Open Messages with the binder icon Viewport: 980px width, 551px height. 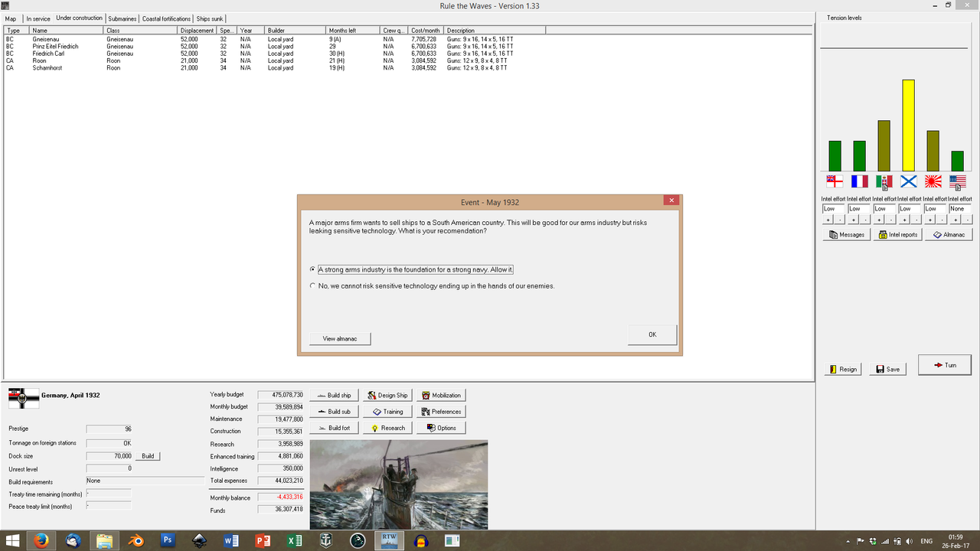845,234
